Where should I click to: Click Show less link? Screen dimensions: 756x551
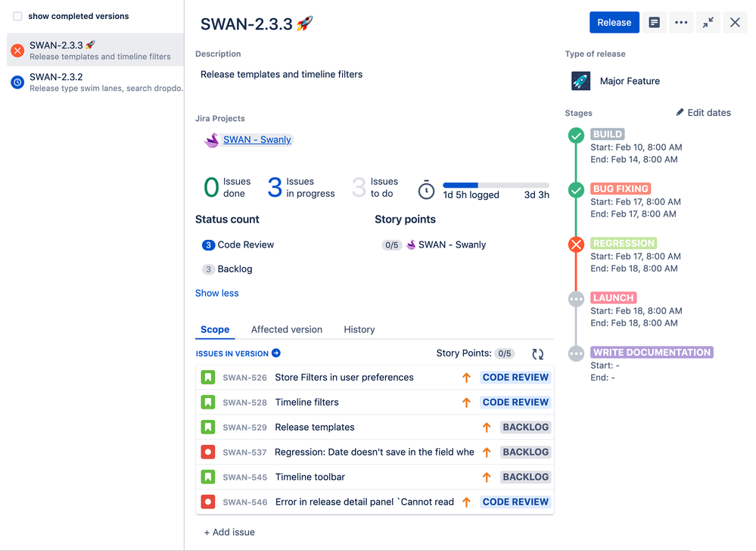217,293
